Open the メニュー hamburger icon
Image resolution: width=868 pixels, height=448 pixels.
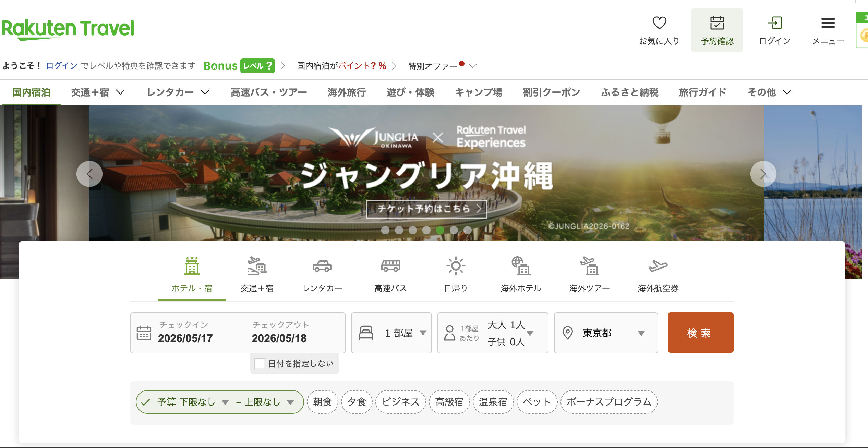point(828,23)
